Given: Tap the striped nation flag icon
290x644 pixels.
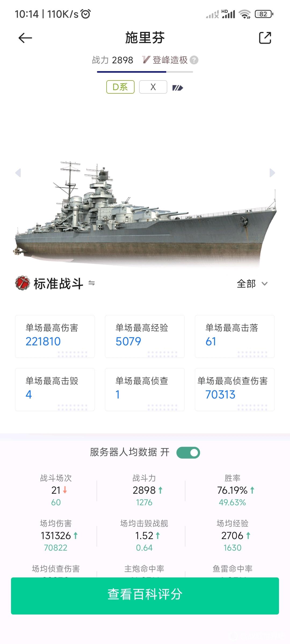Looking at the screenshot, I should pos(177,88).
